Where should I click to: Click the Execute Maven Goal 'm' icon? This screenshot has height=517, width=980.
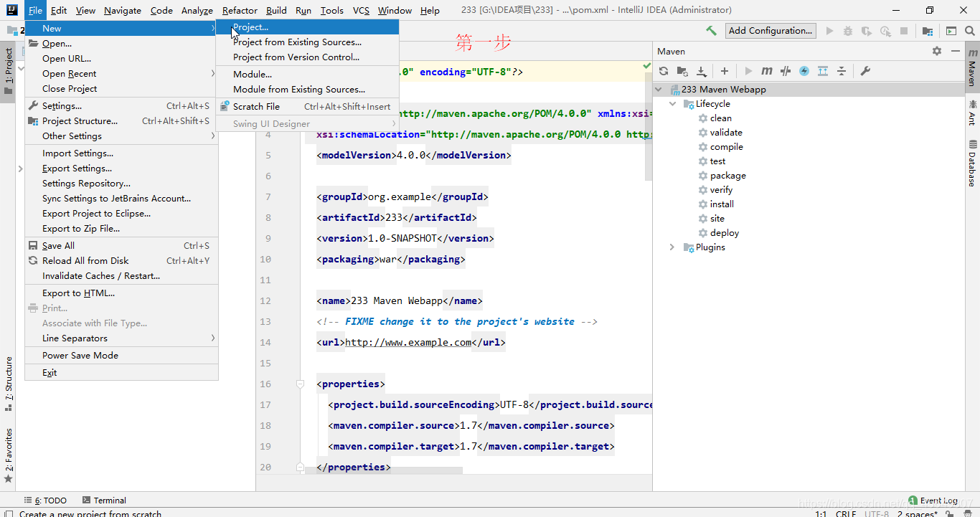[x=767, y=71]
